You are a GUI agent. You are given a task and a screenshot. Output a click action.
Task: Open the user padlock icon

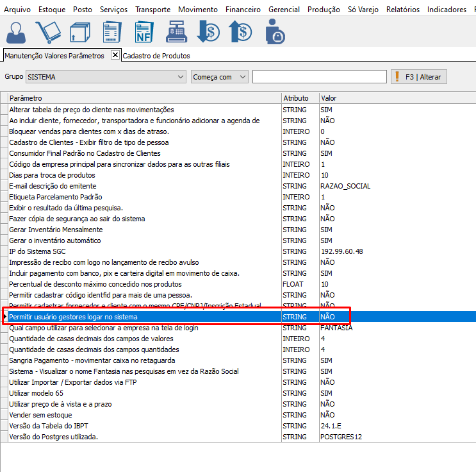[274, 31]
